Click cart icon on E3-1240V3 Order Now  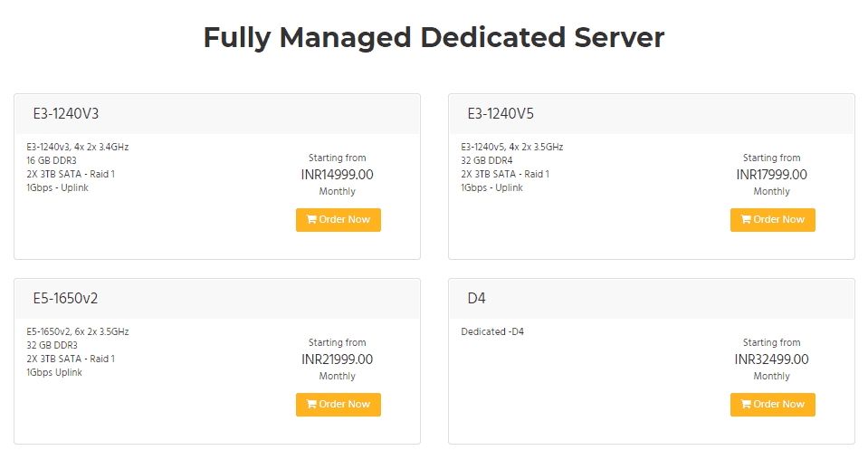click(x=311, y=219)
